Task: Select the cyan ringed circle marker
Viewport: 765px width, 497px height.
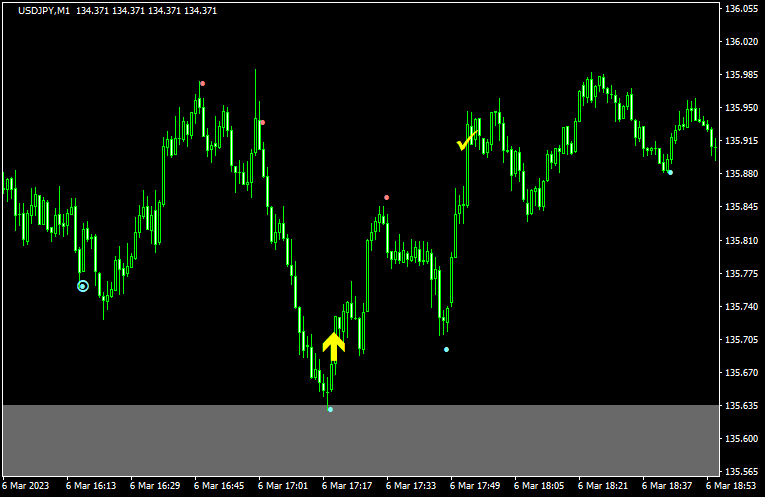Action: (x=83, y=286)
